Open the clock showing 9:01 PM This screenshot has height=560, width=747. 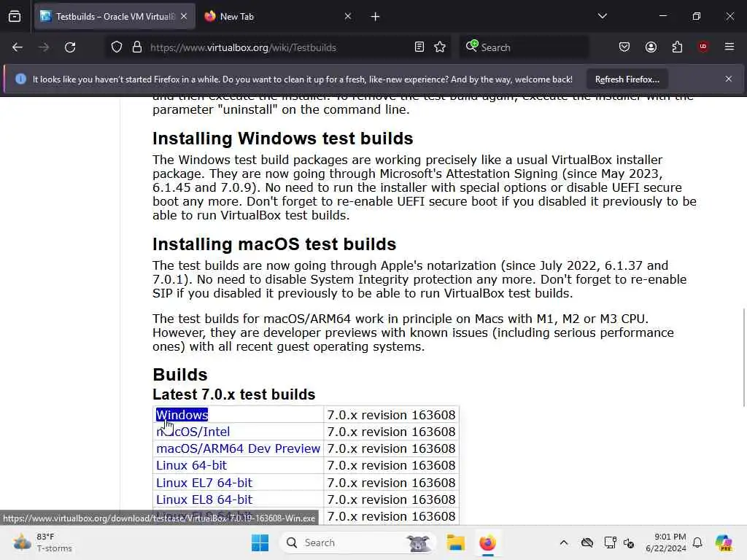point(666,542)
